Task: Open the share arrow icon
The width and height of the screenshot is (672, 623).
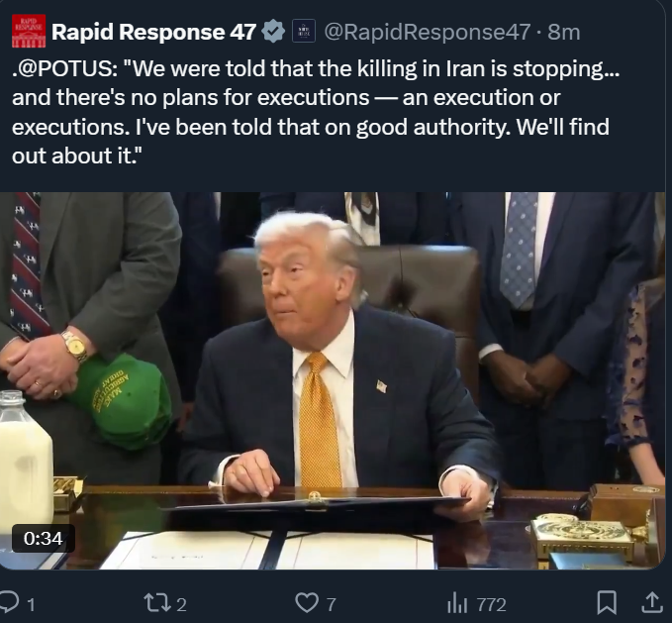Action: [651, 602]
